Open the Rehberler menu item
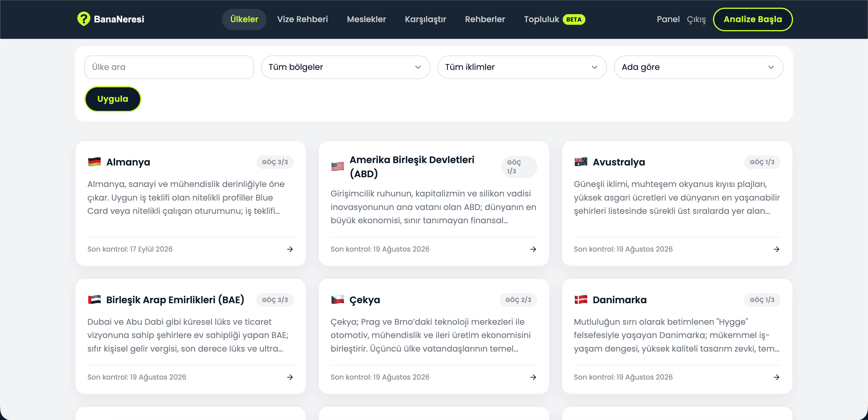 485,19
